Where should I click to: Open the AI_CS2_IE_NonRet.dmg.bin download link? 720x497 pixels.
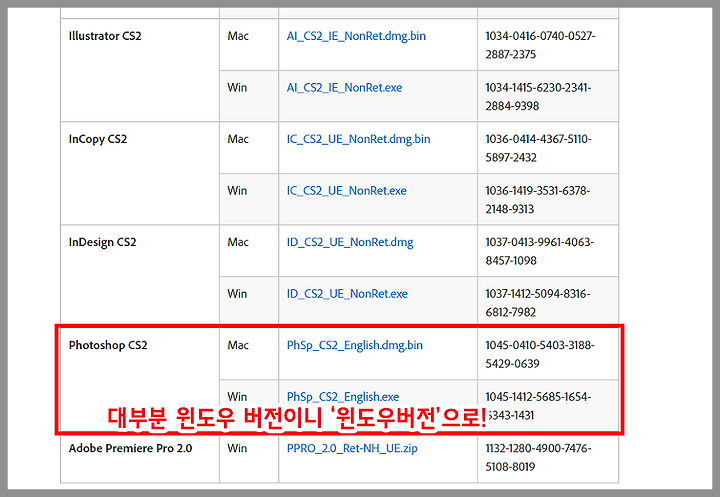tap(356, 36)
